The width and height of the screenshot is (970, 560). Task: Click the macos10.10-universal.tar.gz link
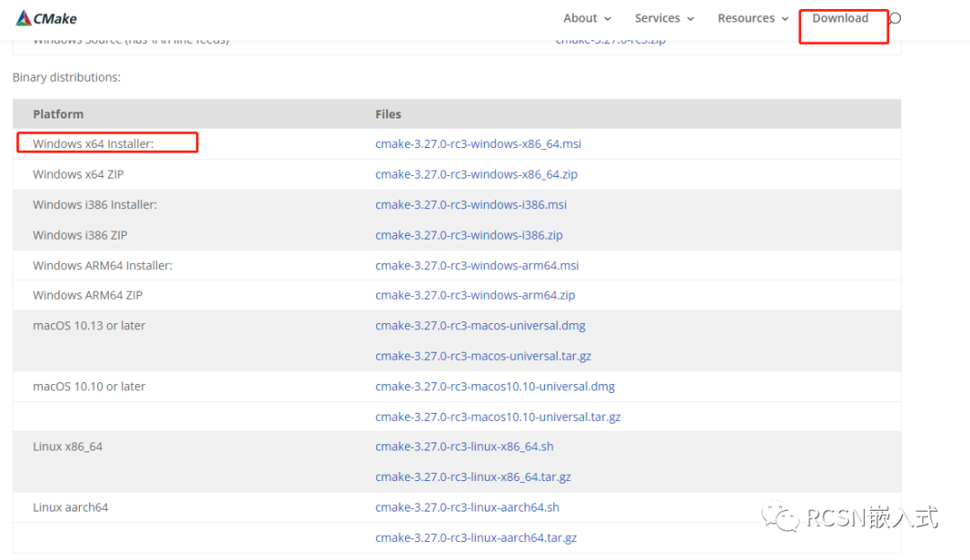click(498, 417)
